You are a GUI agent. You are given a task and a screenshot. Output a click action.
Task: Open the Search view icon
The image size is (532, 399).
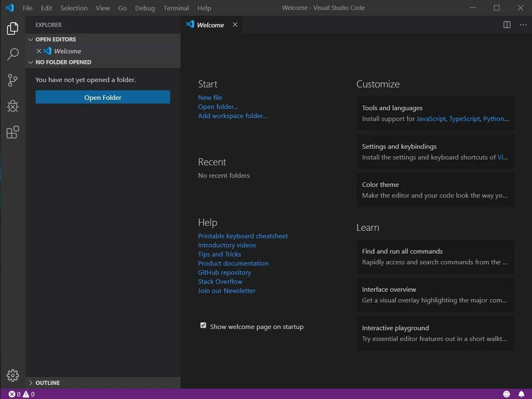point(13,54)
